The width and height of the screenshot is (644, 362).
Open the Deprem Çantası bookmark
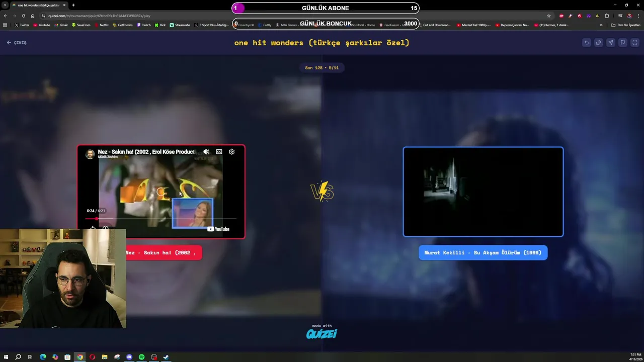(x=512, y=25)
